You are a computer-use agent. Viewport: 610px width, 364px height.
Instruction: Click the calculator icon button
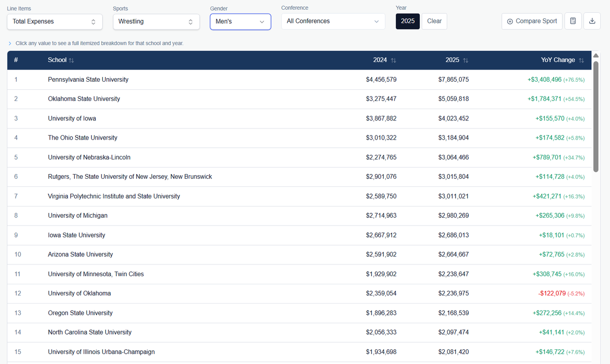573,21
